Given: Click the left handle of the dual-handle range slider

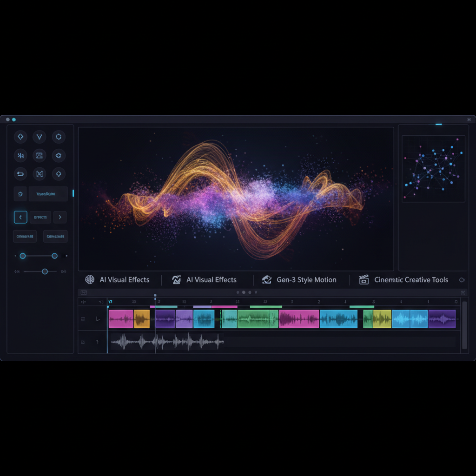Looking at the screenshot, I should click(22, 256).
